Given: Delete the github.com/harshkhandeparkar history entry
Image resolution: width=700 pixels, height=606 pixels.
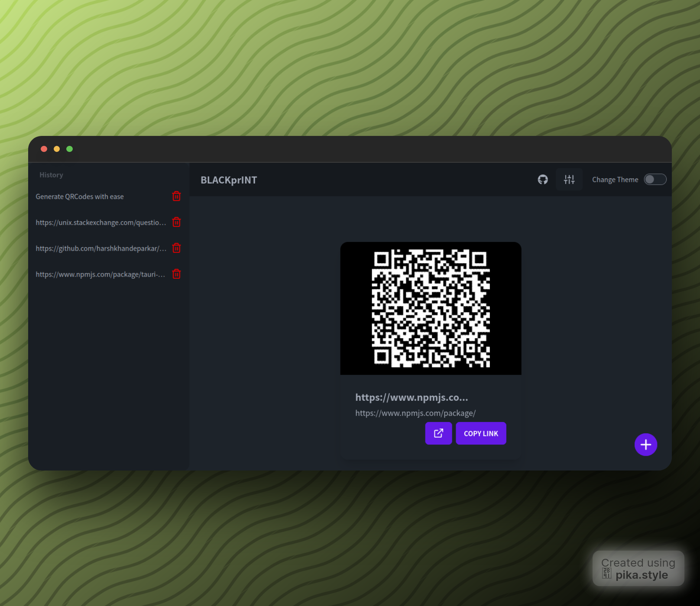Looking at the screenshot, I should [176, 248].
